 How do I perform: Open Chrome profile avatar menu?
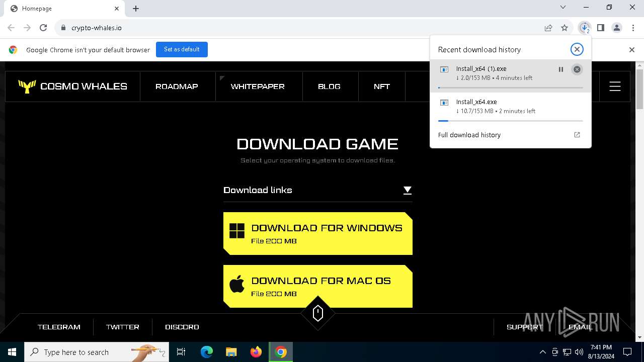[x=617, y=28]
